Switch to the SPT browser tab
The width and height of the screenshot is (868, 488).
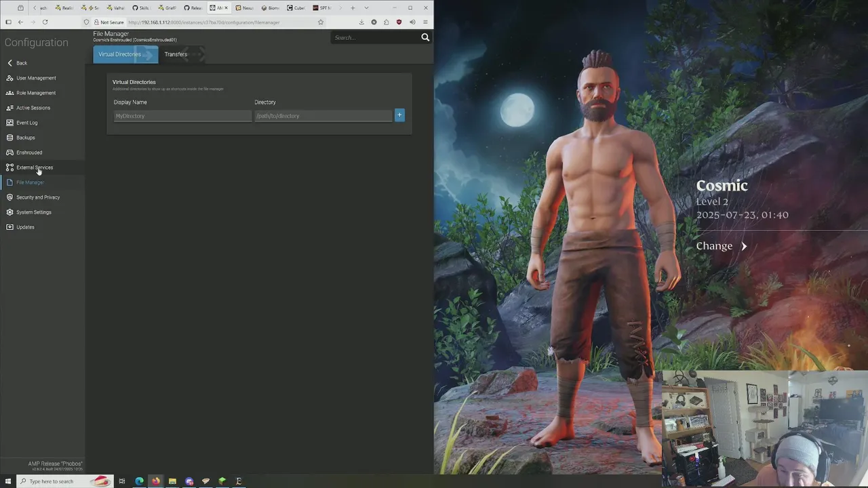click(x=322, y=8)
